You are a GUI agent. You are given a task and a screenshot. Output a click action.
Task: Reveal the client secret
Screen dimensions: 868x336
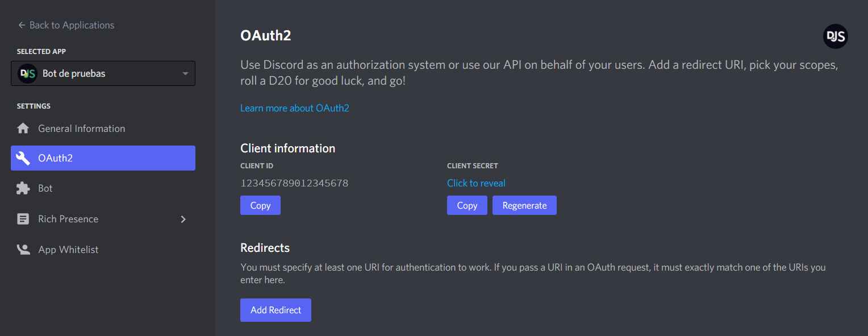coord(476,182)
